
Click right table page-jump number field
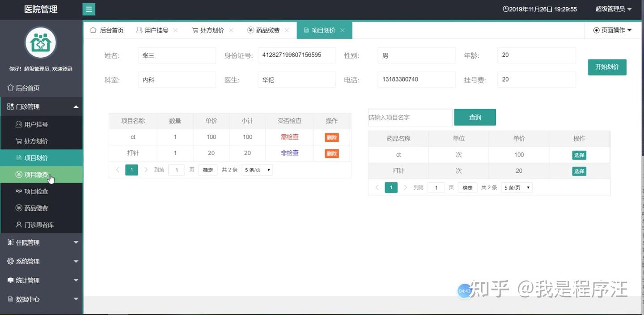[436, 188]
